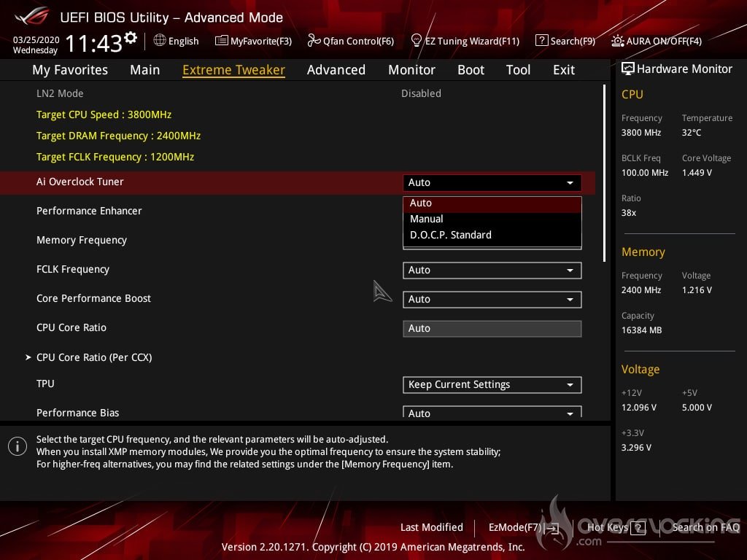Click the Memory Voltage 1.216 V value

tap(697, 290)
